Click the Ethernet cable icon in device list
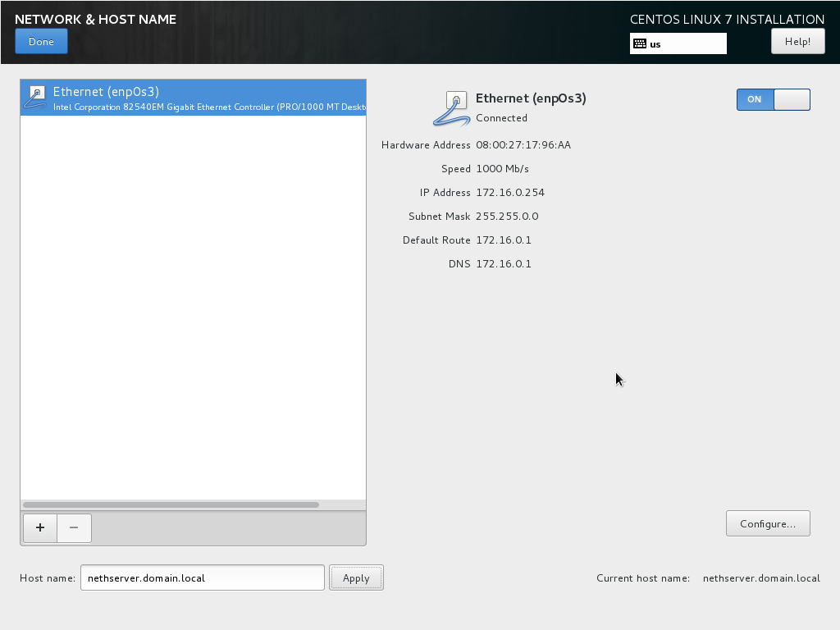 (x=36, y=98)
